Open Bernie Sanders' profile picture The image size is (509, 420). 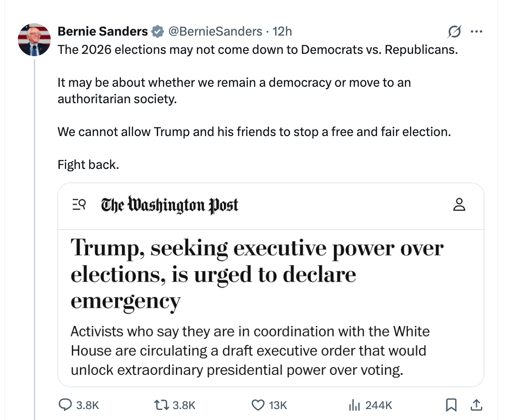34,40
